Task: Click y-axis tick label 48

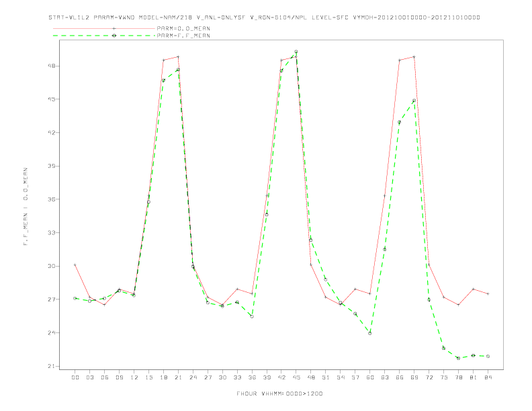Action: coord(52,66)
